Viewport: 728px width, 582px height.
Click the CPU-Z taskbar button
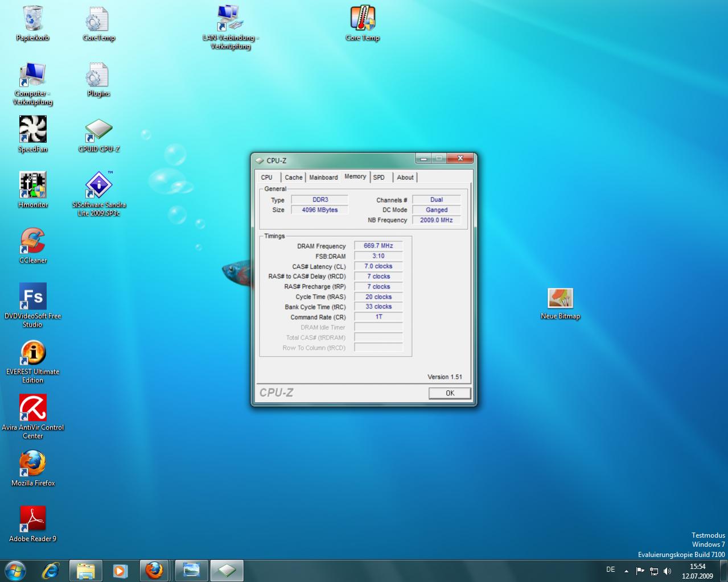[x=227, y=571]
